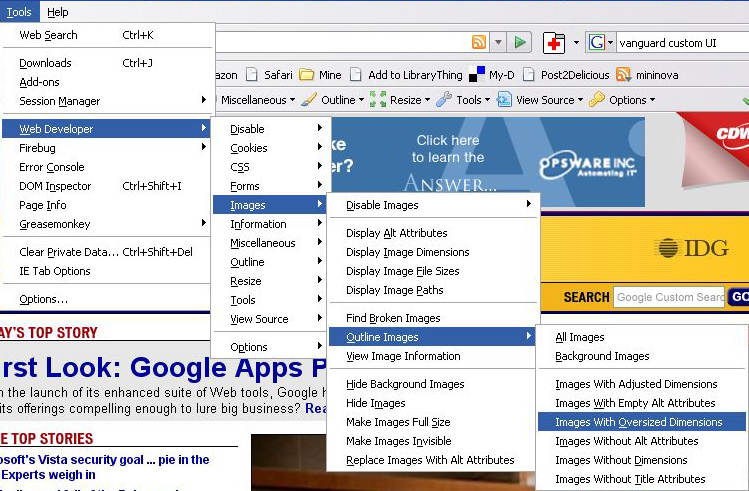This screenshot has width=749, height=491.
Task: Click the Google Custom Search field
Action: (x=669, y=297)
